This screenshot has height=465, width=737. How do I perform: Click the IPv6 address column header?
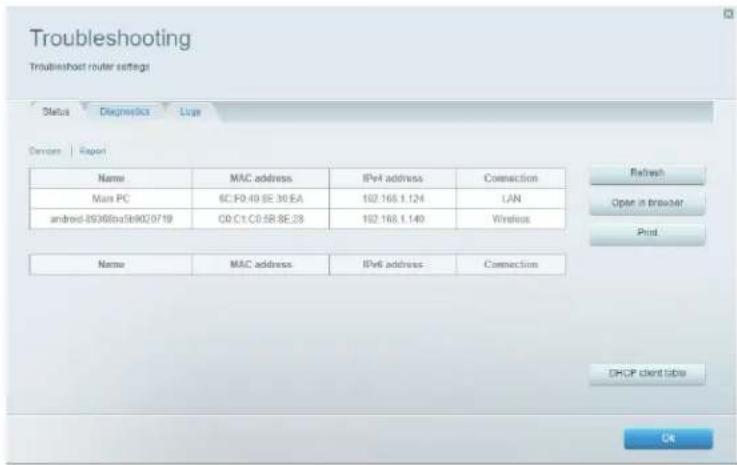393,264
